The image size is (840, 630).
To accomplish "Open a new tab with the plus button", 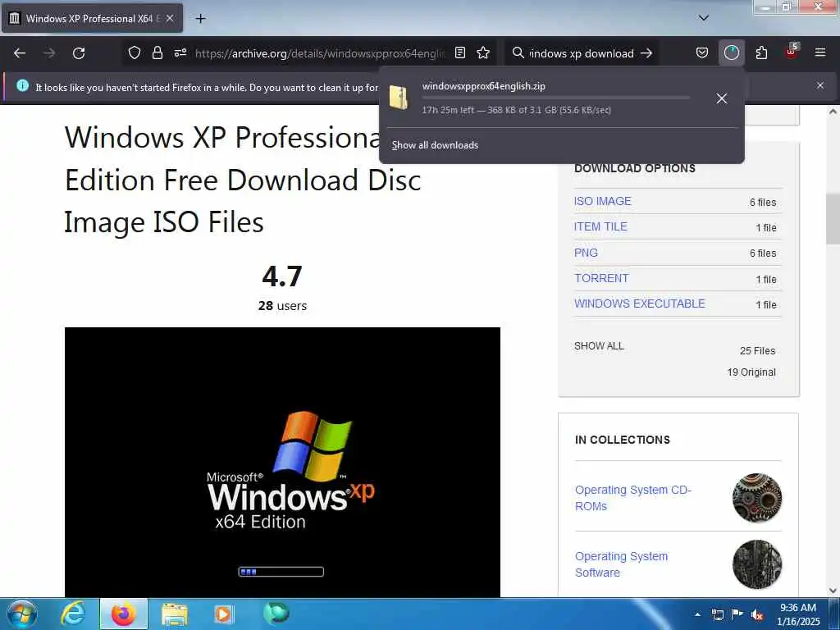I will point(200,19).
